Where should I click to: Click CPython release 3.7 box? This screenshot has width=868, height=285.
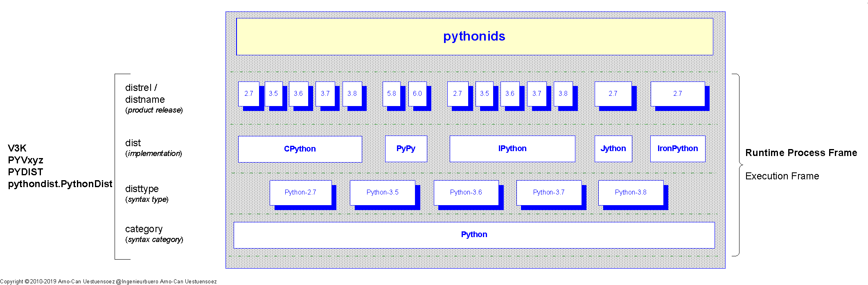point(325,94)
